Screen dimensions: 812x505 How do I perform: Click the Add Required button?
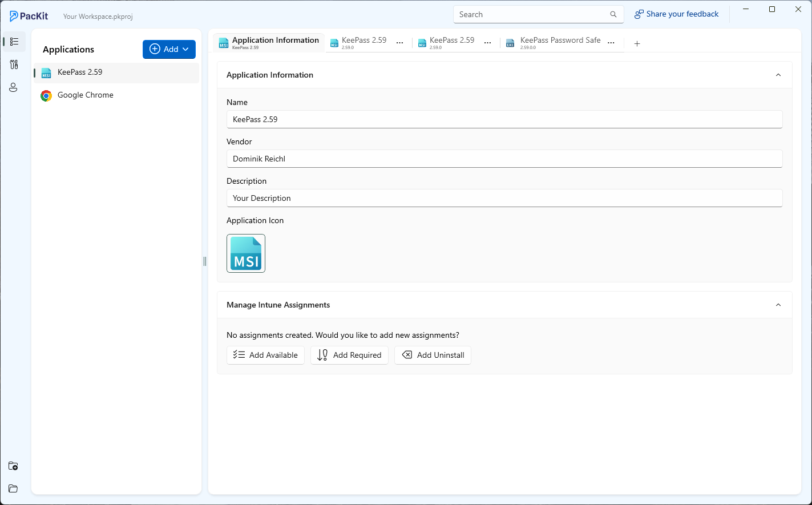point(349,355)
